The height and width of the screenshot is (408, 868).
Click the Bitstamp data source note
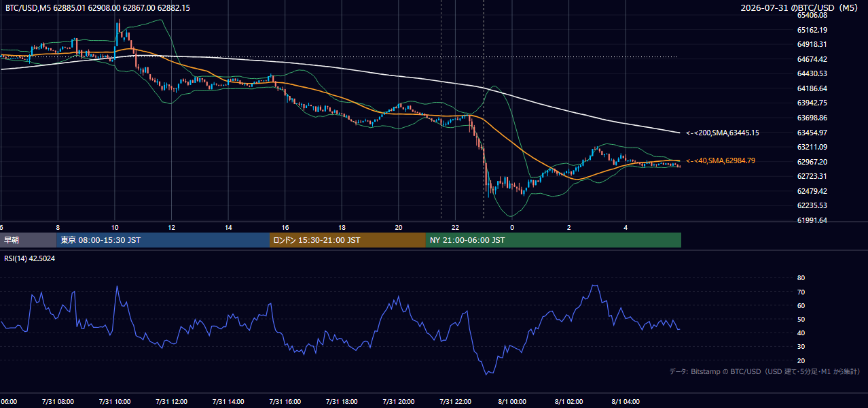[x=765, y=371]
